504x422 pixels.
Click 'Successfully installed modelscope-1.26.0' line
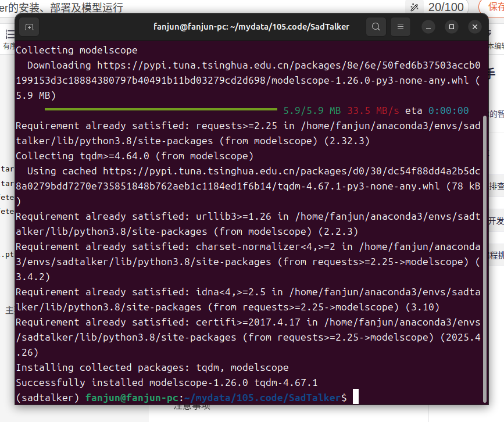(x=166, y=382)
